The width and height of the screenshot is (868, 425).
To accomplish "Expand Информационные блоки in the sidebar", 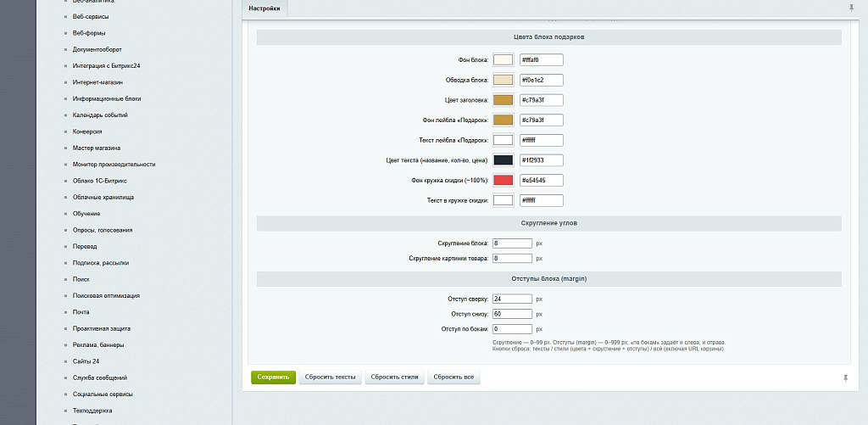I will click(x=106, y=98).
